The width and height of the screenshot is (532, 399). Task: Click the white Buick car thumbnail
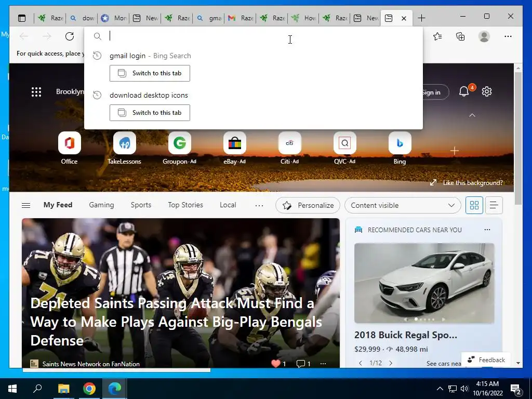click(424, 283)
